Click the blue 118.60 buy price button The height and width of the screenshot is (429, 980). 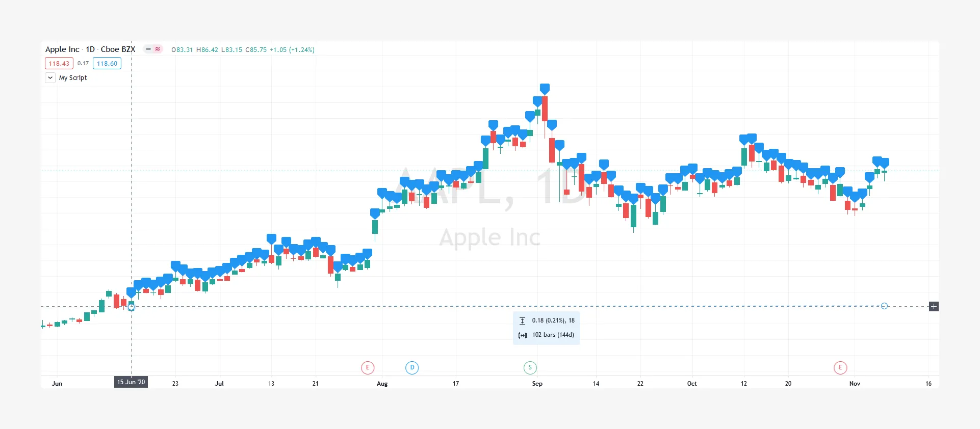tap(107, 64)
